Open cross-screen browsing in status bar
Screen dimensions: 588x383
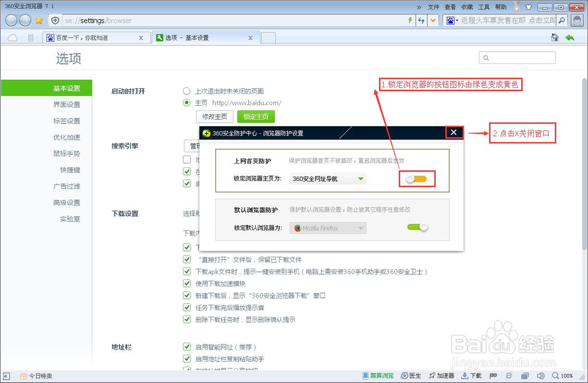[x=378, y=375]
